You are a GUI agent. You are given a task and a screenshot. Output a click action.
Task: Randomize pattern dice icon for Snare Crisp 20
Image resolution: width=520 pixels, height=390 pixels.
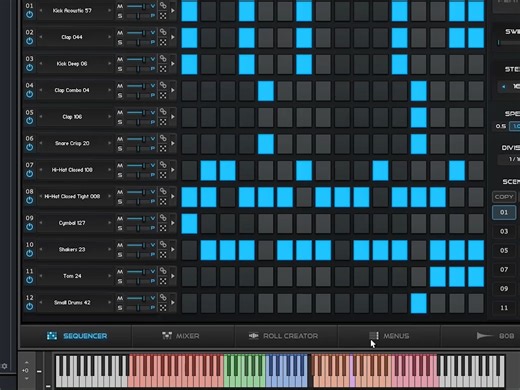[163, 148]
